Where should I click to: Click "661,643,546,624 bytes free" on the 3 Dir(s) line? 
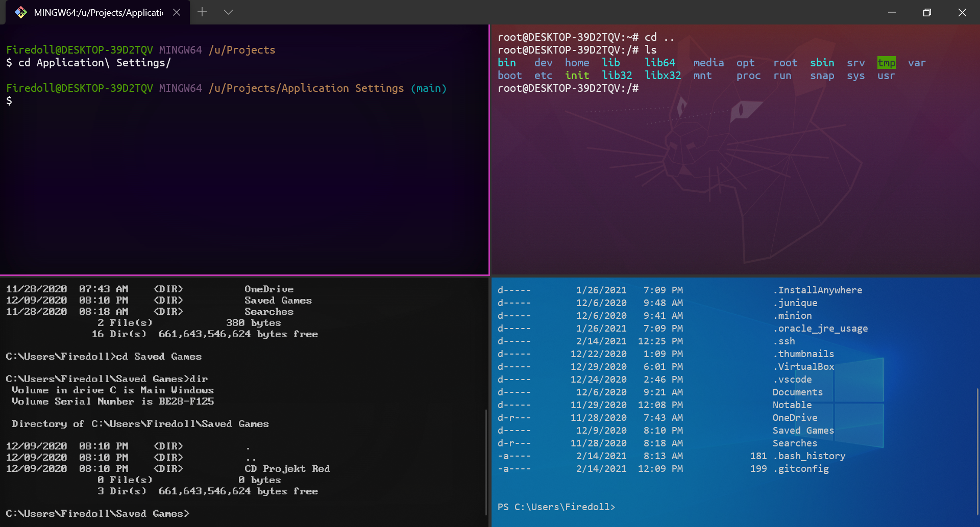(x=238, y=491)
